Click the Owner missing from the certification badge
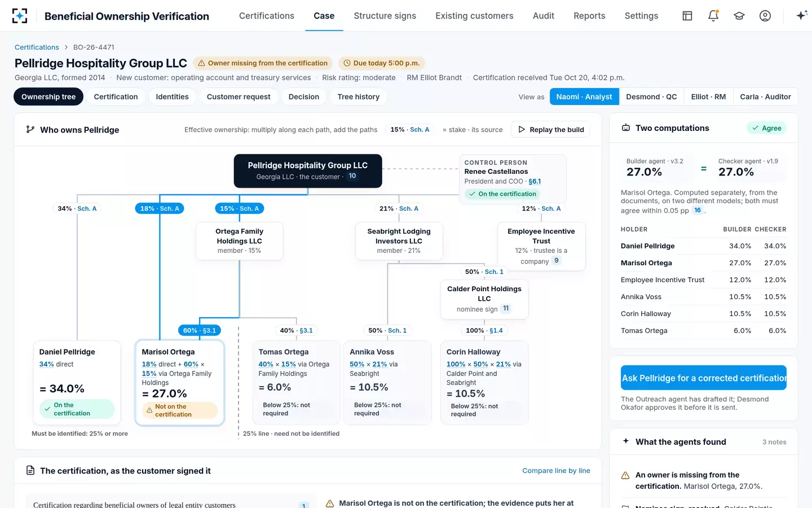This screenshot has width=812, height=508. pyautogui.click(x=263, y=63)
